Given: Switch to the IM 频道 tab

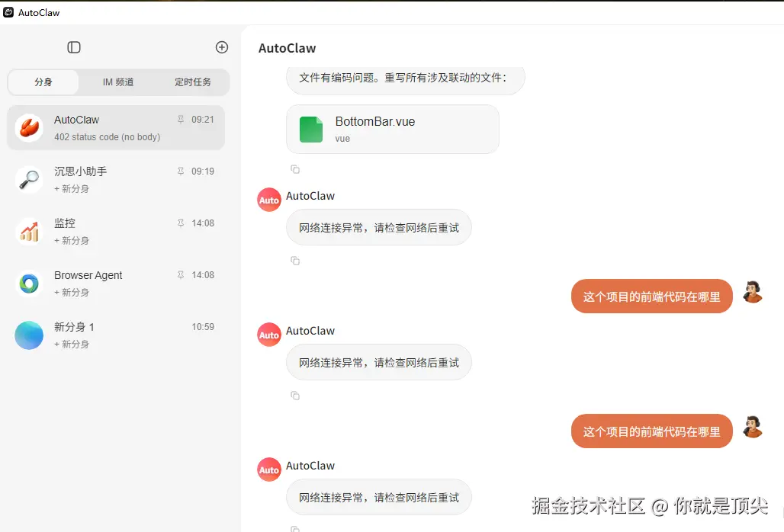Looking at the screenshot, I should (117, 82).
